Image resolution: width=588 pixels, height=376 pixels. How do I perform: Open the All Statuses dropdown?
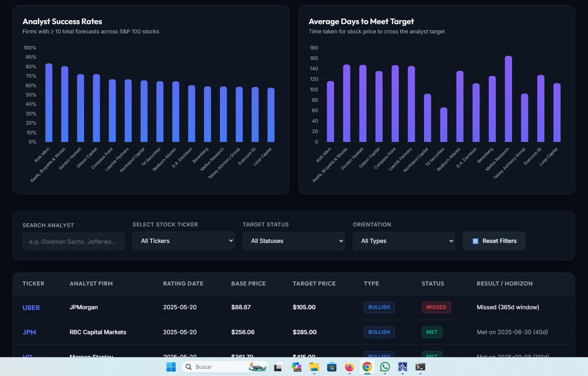[294, 241]
